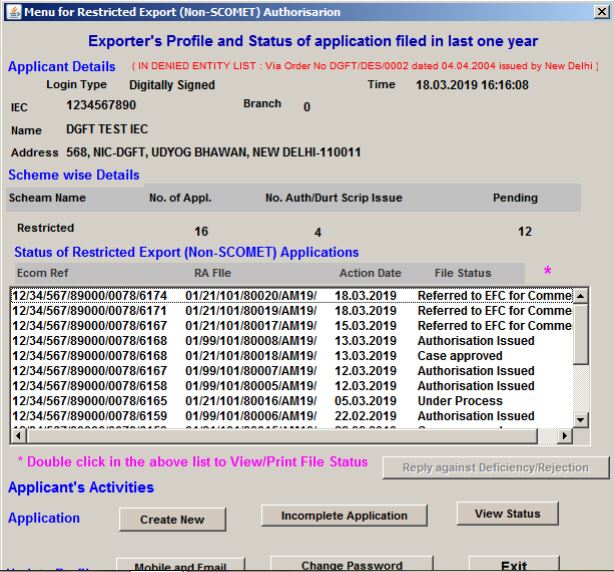
Task: Open the Incomplete Application button
Action: point(344,516)
